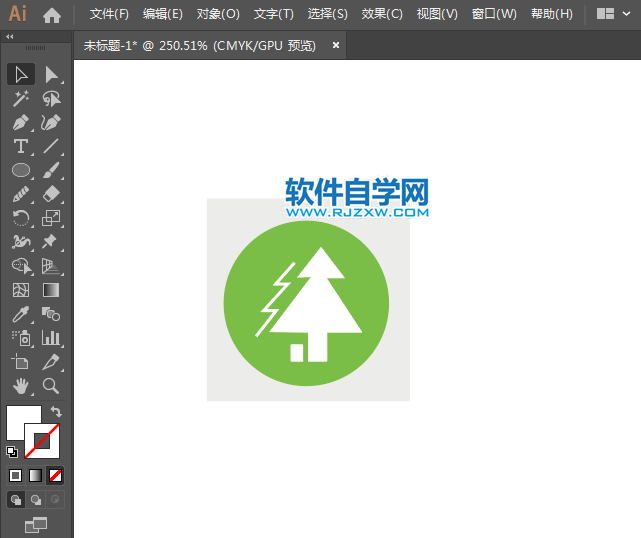Click the Illustrator home icon
The height and width of the screenshot is (538, 641).
point(52,15)
